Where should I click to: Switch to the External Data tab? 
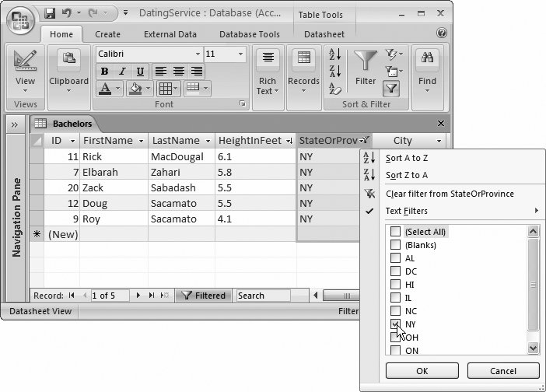pos(169,34)
